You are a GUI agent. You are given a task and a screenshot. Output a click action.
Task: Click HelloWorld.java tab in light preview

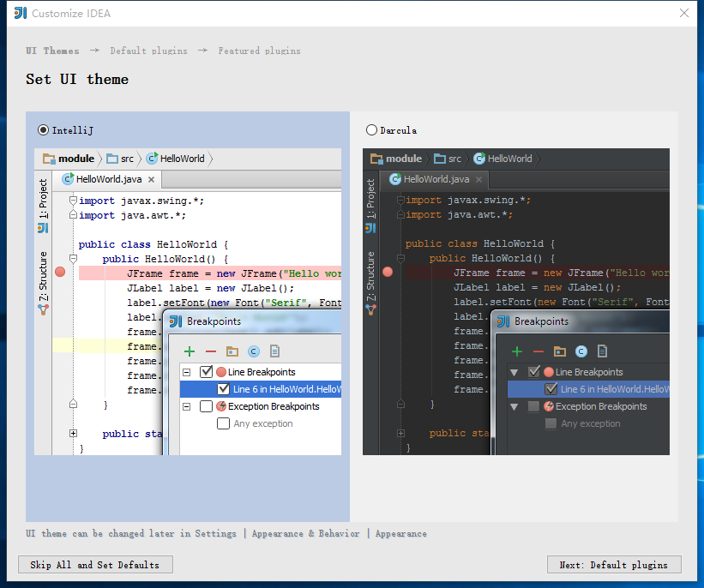[x=108, y=179]
